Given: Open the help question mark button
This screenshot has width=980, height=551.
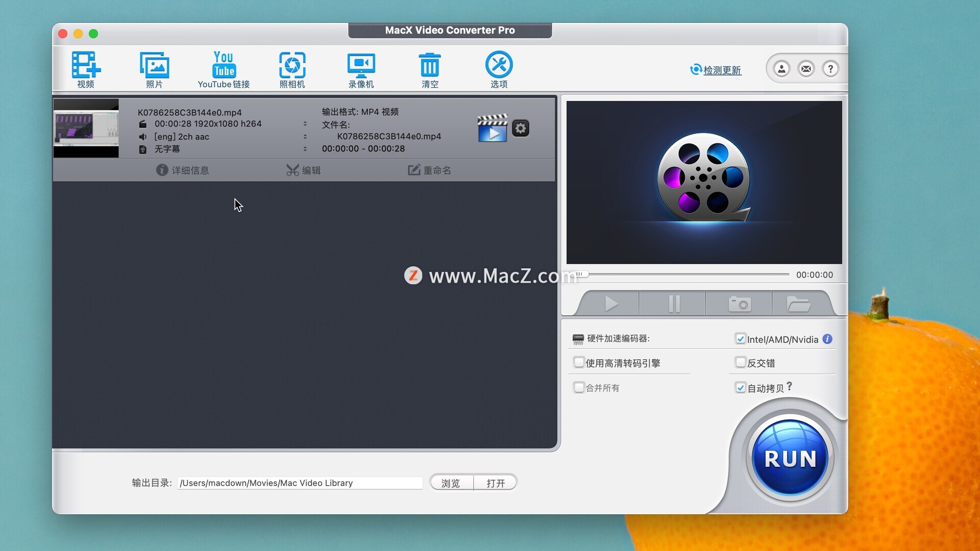Looking at the screenshot, I should (830, 69).
